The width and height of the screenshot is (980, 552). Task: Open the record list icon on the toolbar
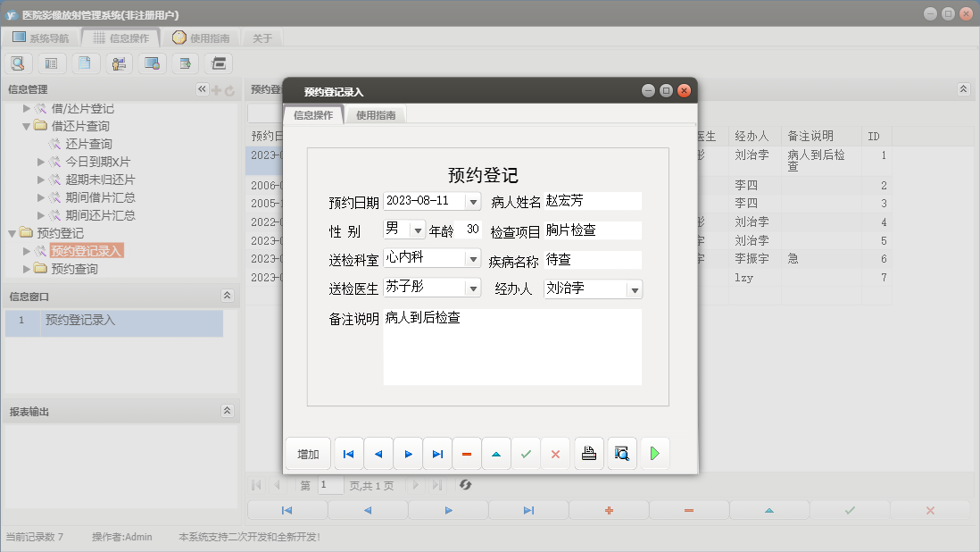pyautogui.click(x=52, y=63)
